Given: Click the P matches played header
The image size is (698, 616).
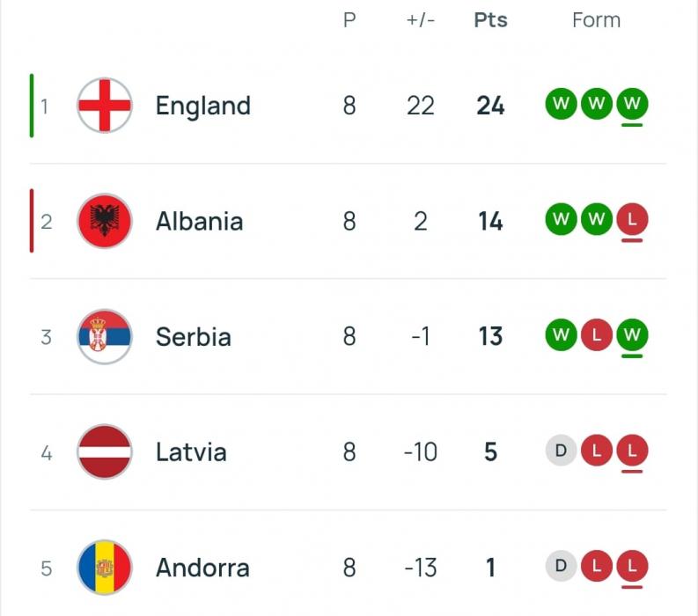Looking at the screenshot, I should click(349, 20).
